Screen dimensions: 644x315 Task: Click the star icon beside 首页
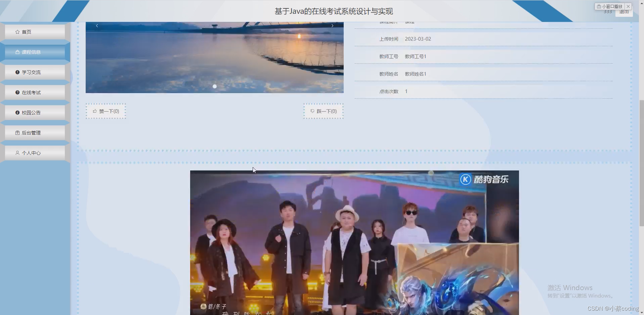click(x=17, y=32)
